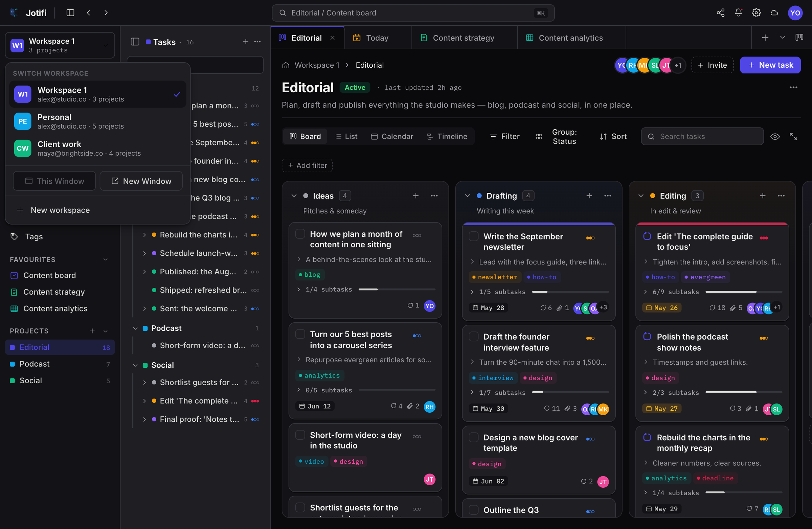This screenshot has height=529, width=812.
Task: Open Editorial page more options menu
Action: (x=793, y=87)
